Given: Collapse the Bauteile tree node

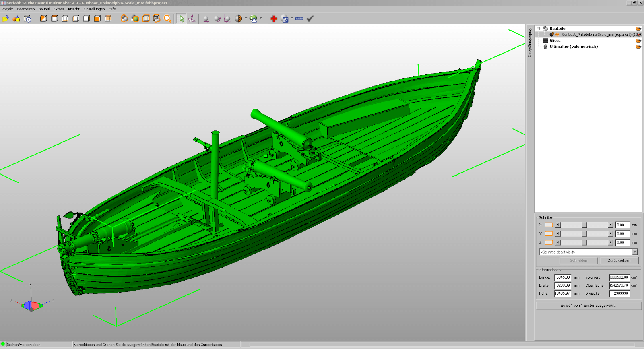Looking at the screenshot, I should [538, 29].
